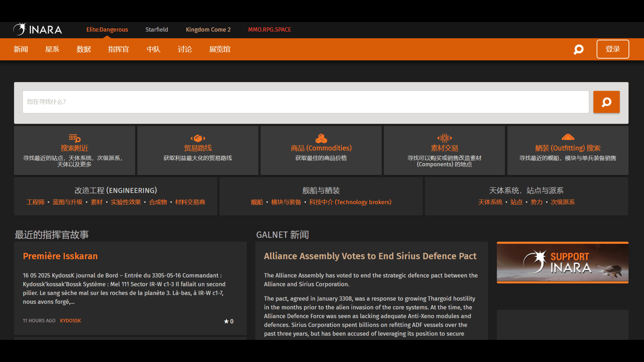Click 天体系统, 站点与派系 heading

pyautogui.click(x=526, y=190)
